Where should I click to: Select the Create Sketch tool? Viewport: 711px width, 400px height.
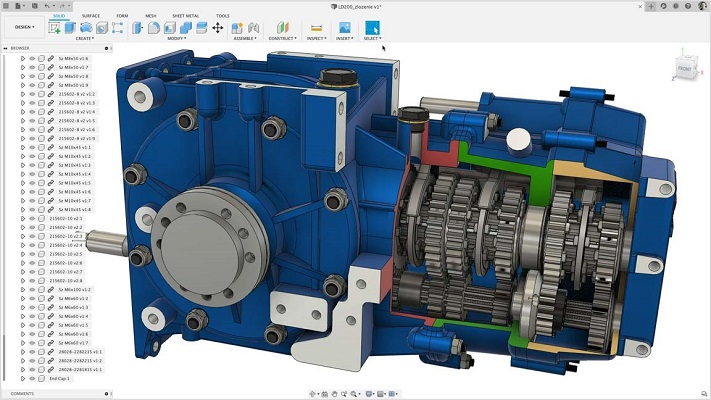[54, 27]
